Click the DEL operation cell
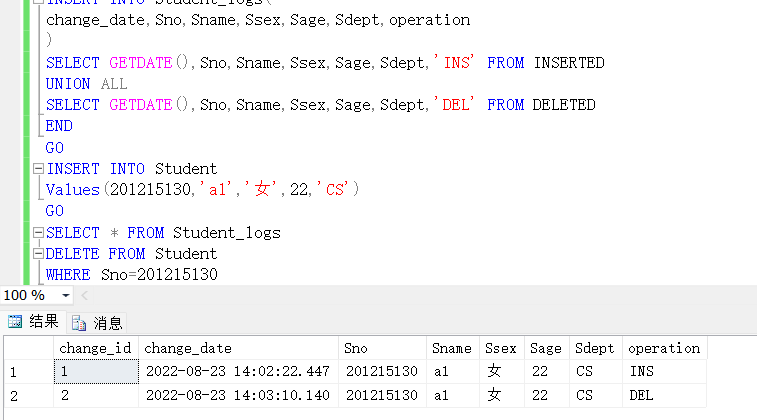 coord(665,395)
